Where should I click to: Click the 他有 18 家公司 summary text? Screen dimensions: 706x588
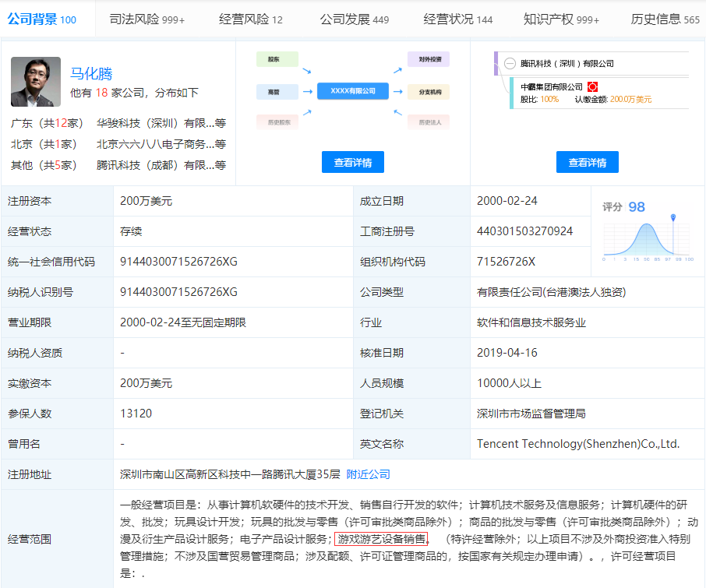[x=134, y=93]
